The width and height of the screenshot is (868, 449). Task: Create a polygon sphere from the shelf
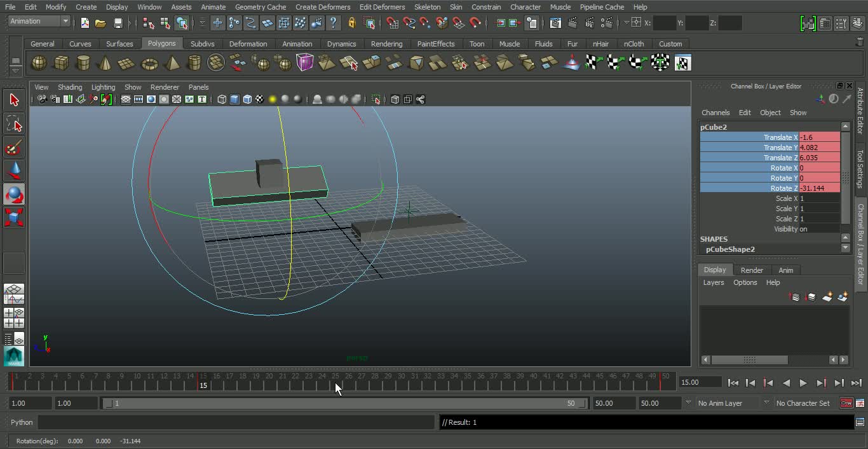point(39,63)
